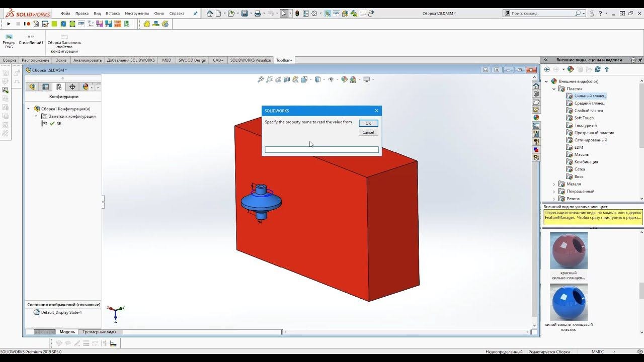Open the Файл menu

[65, 14]
